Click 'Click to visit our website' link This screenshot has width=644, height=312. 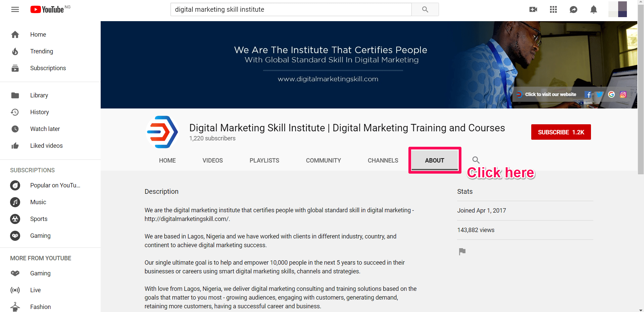tap(550, 95)
